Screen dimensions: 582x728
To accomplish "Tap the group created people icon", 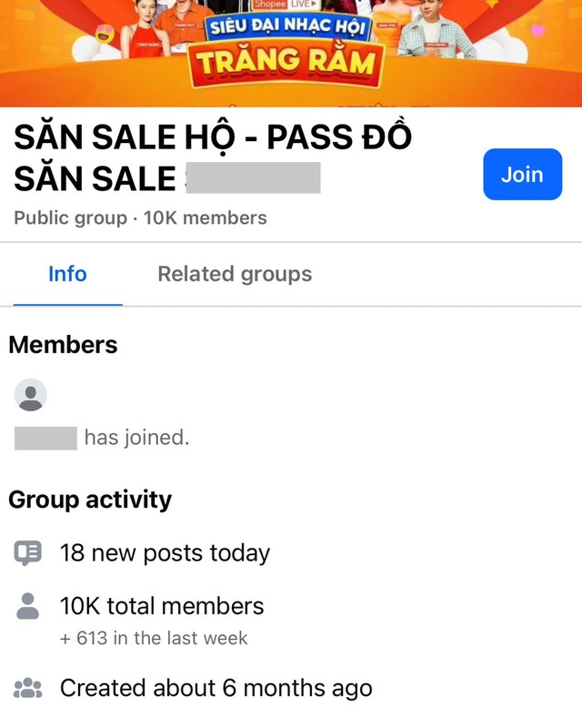I will pyautogui.click(x=28, y=689).
